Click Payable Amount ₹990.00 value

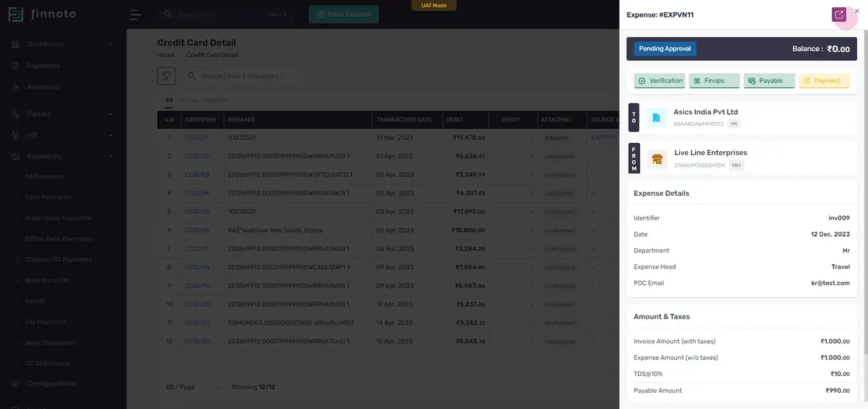pos(838,391)
